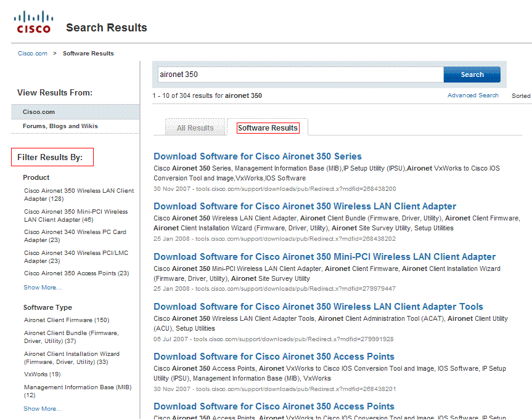Screen dimensions: 532x420
Task: Click the URL ending mdfid=268438202
Action: (x=295, y=239)
